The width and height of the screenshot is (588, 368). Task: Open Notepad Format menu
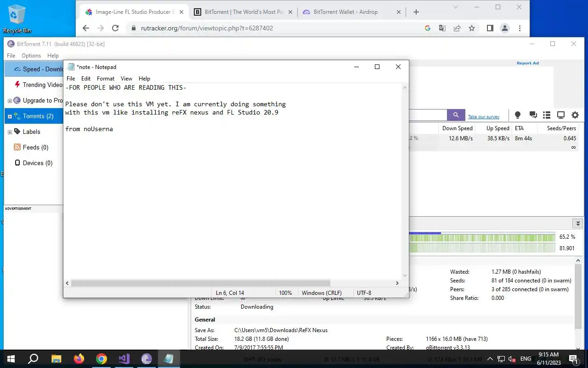pos(106,79)
